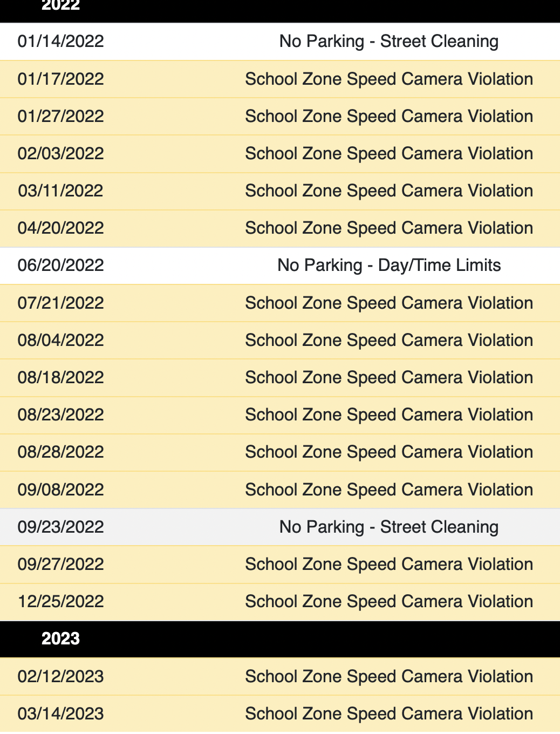Click the violation text in the 01/27/2022 row

pos(388,117)
